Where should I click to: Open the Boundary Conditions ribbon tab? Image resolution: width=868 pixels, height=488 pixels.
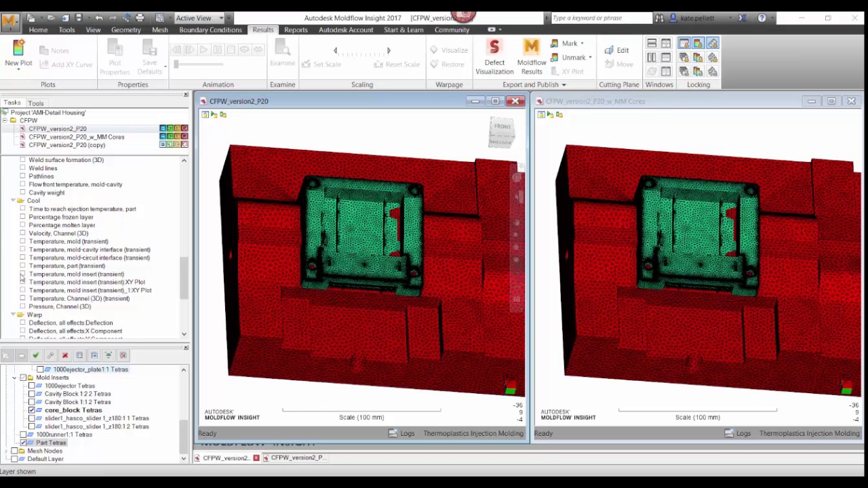pyautogui.click(x=210, y=30)
